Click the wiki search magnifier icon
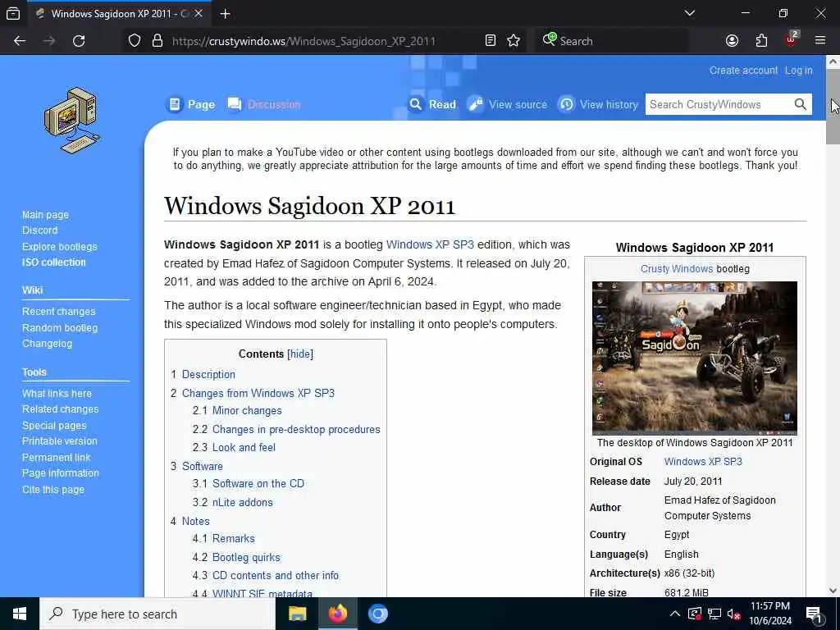Viewport: 840px width, 630px height. click(801, 104)
